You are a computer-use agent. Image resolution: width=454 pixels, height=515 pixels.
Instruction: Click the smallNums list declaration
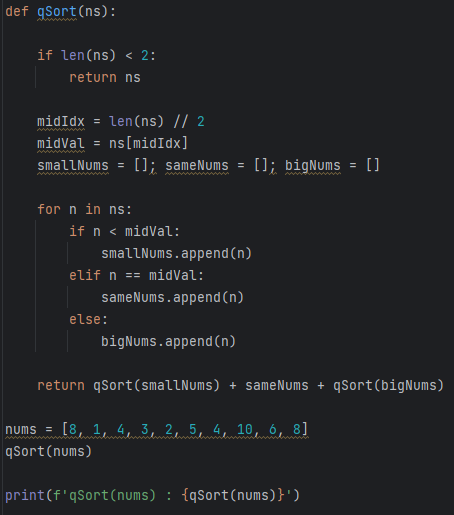(x=73, y=166)
